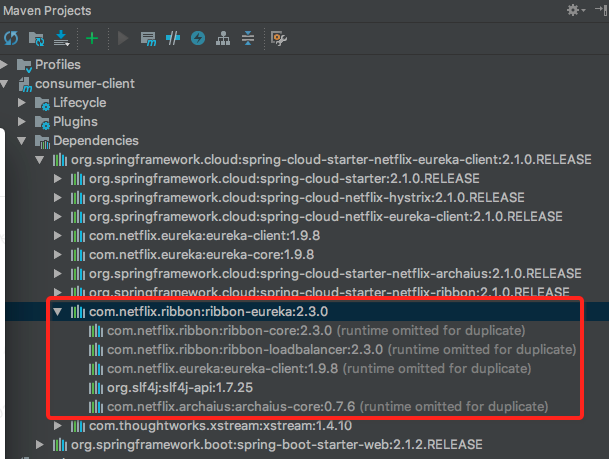Click the Lifecycle folder gear icon
The height and width of the screenshot is (459, 609).
click(42, 104)
